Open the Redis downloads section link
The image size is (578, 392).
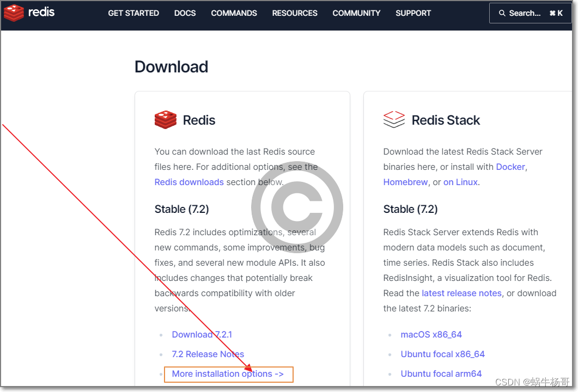pos(189,182)
